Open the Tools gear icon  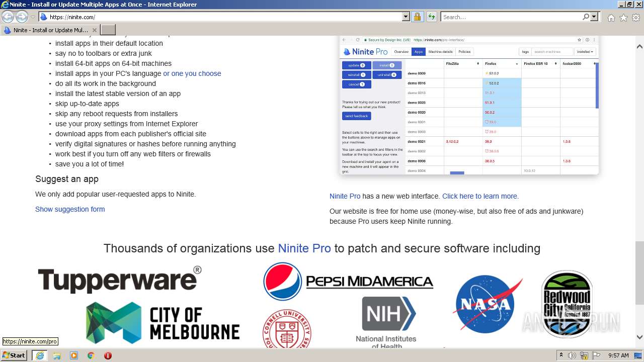(x=636, y=18)
